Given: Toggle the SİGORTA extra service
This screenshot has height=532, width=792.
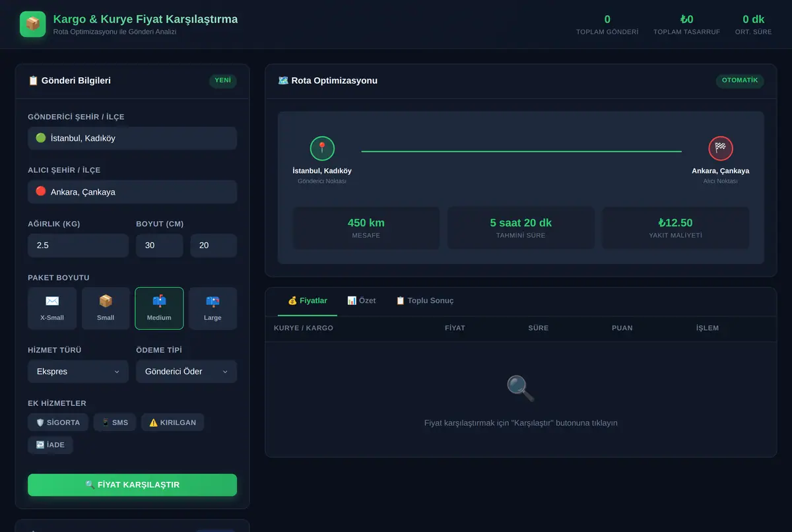Looking at the screenshot, I should (x=58, y=422).
